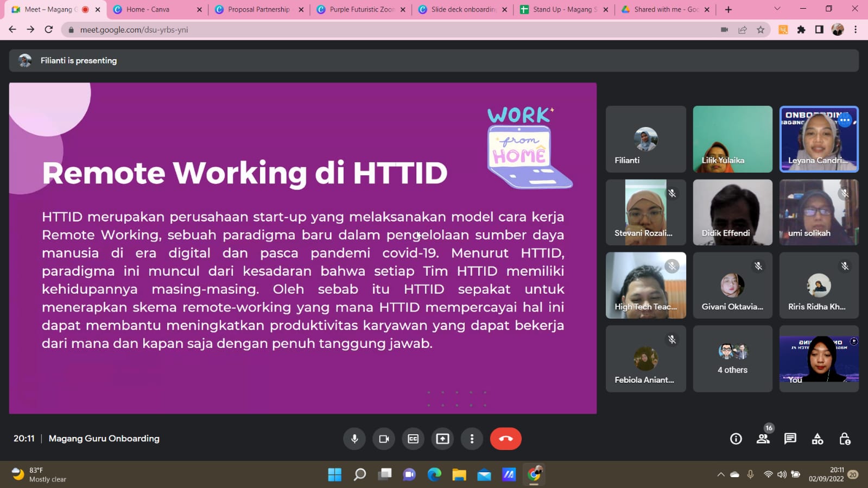Open taskbar Search
This screenshot has width=868, height=488.
tap(360, 474)
